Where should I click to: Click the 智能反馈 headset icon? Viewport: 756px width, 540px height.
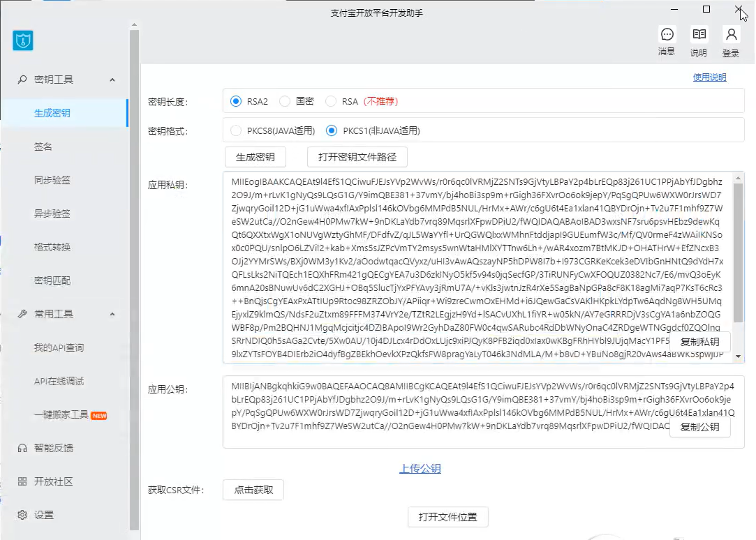click(x=22, y=448)
